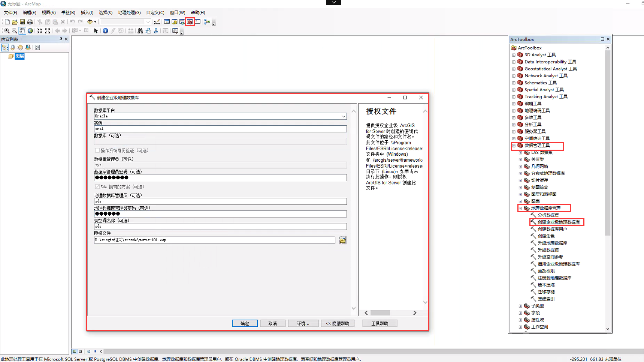Open the 地理处理(G) menu

[129, 12]
